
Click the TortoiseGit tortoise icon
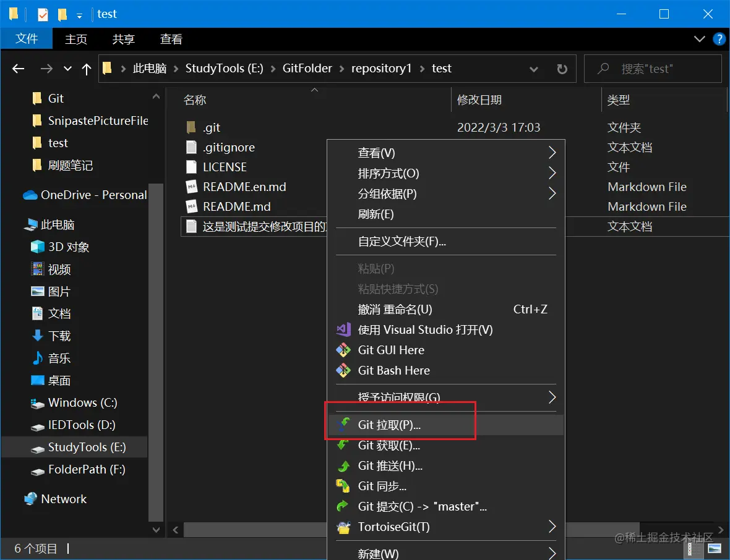click(343, 527)
